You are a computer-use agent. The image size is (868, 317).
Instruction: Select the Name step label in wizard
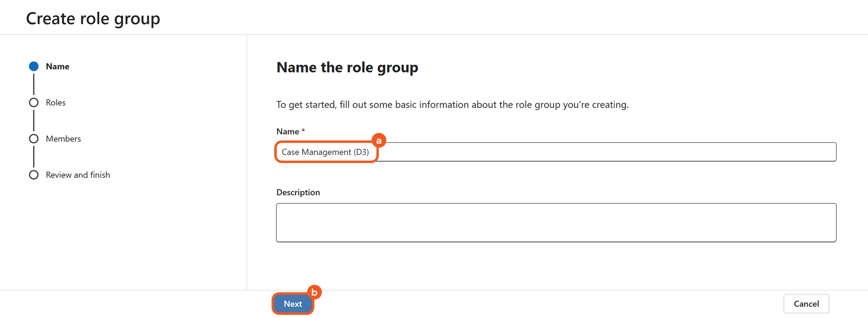point(57,66)
